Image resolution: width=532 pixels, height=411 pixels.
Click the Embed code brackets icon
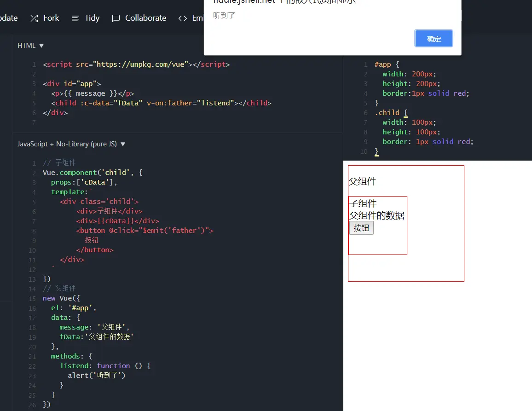(x=183, y=18)
